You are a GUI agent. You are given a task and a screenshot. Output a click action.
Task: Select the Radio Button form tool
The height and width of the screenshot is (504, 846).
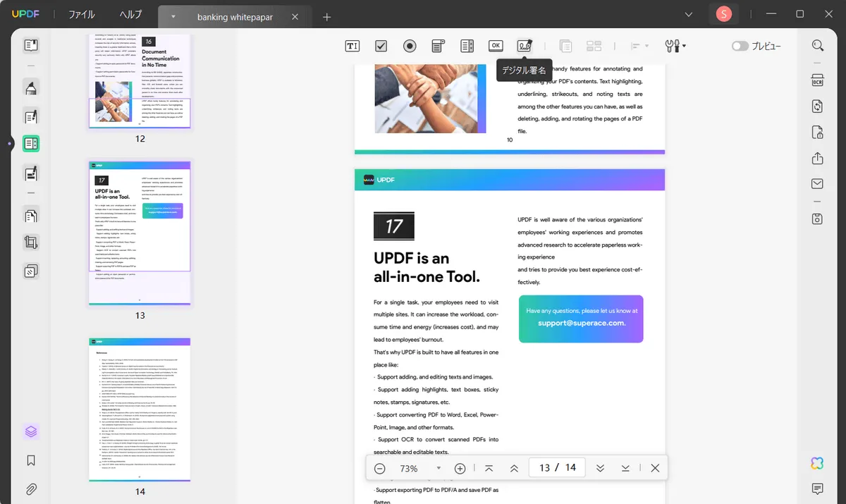(410, 46)
